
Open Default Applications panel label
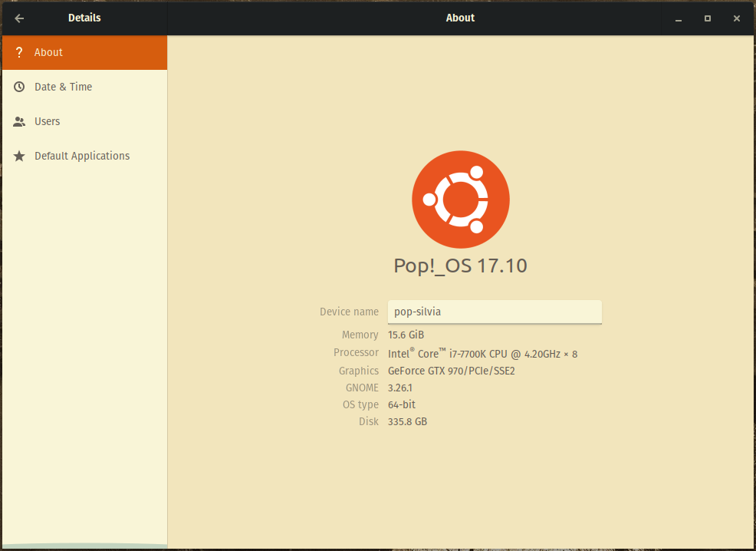[x=82, y=156]
